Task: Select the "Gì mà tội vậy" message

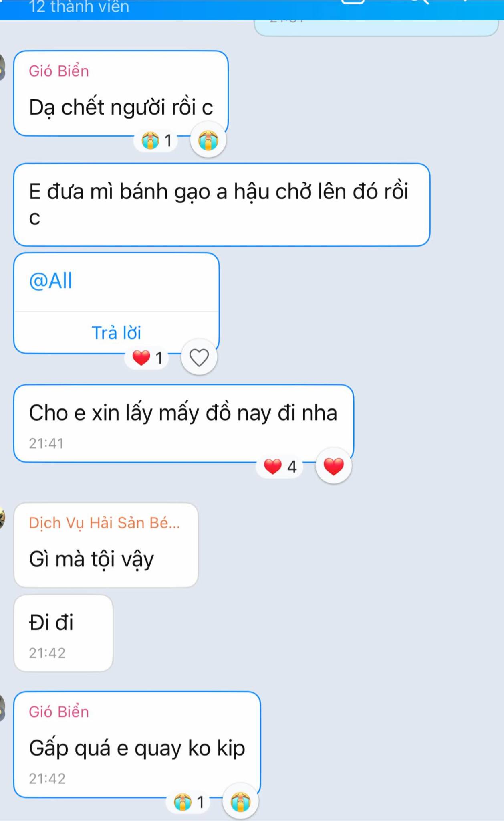Action: pyautogui.click(x=106, y=545)
